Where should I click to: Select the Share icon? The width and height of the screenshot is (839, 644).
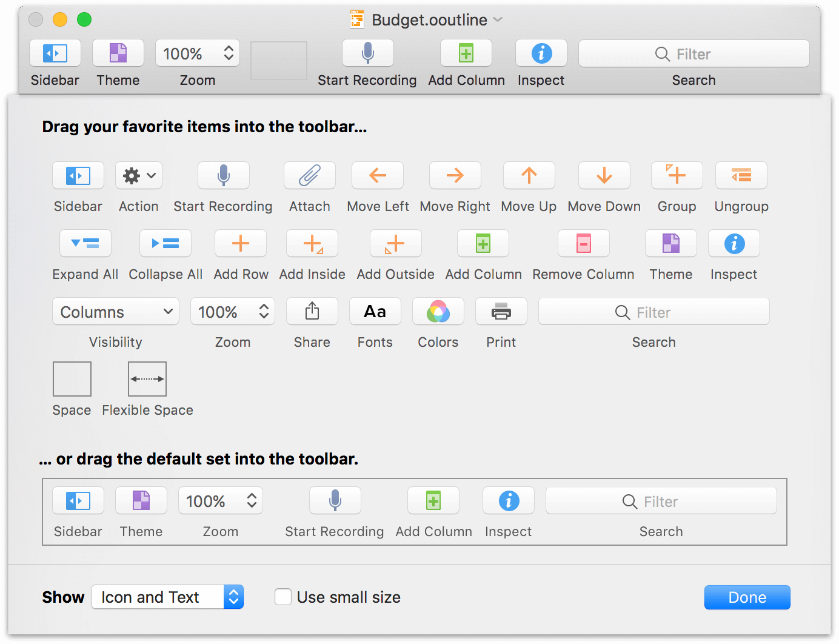pyautogui.click(x=312, y=312)
